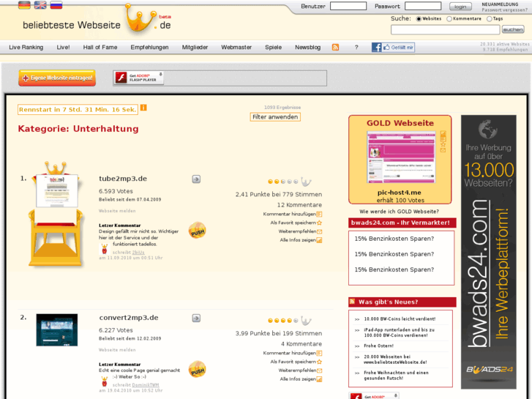Viewport: 532px width, 399px height.
Task: Click Alle Infos zeigen chart icon for convert2mp3.de
Action: (x=319, y=379)
